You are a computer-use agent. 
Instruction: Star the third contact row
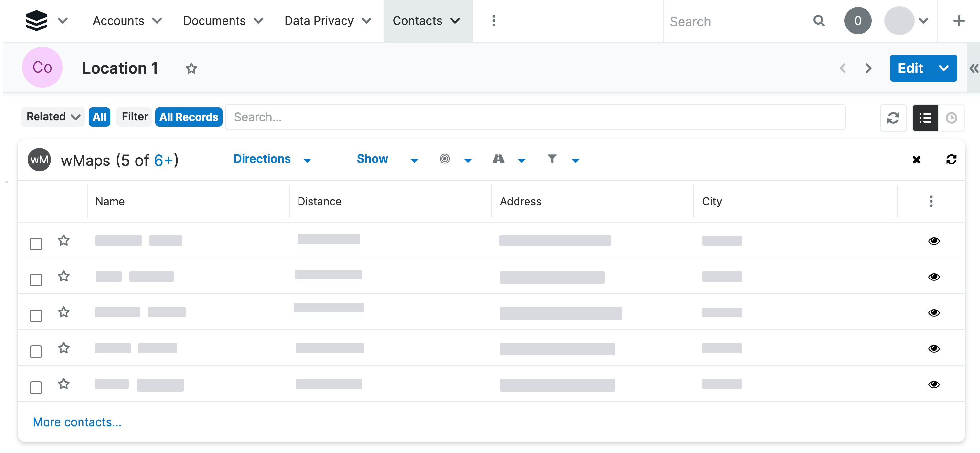tap(63, 312)
